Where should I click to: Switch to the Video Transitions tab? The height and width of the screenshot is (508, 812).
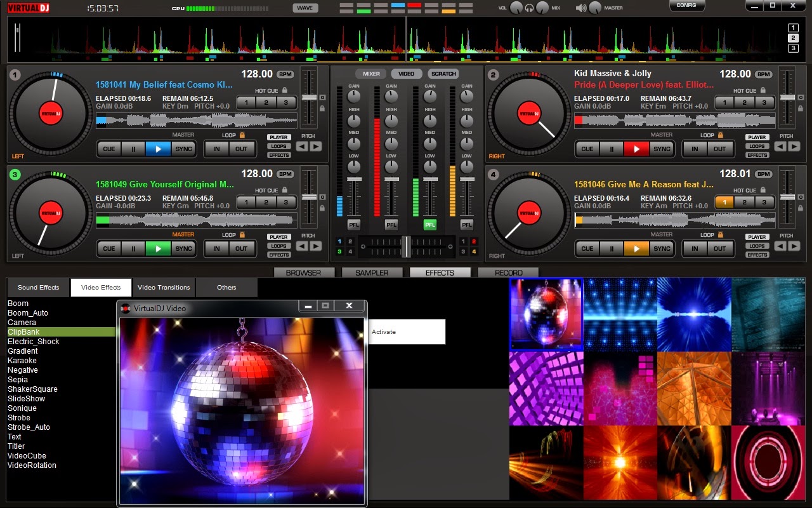(163, 287)
